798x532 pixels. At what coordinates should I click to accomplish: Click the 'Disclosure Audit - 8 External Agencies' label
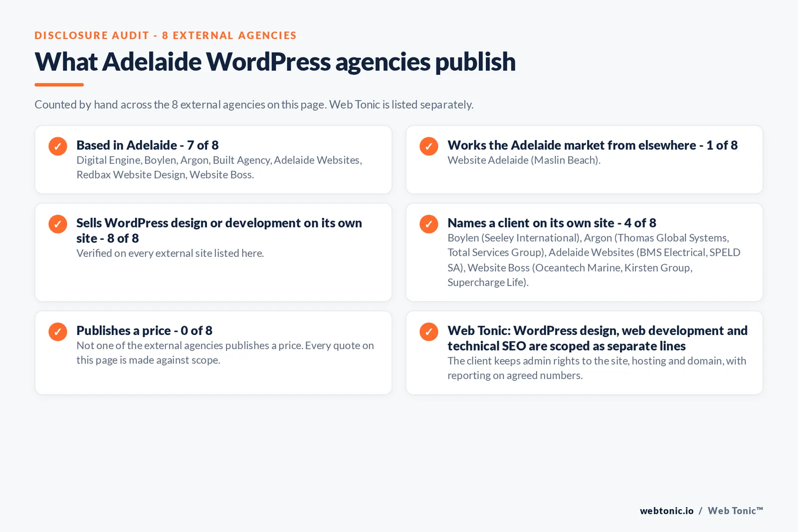(x=166, y=35)
